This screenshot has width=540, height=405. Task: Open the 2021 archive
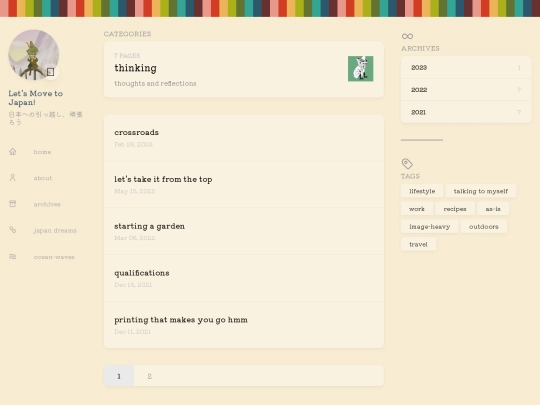point(466,112)
